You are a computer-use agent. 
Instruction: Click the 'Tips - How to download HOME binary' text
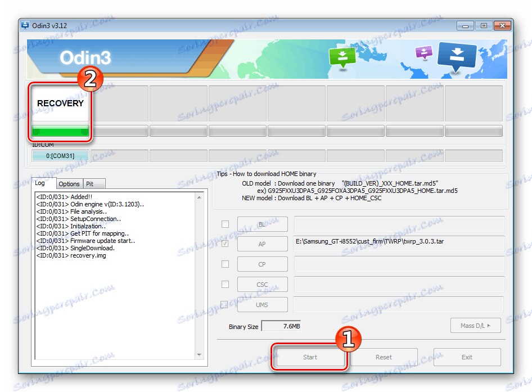267,174
